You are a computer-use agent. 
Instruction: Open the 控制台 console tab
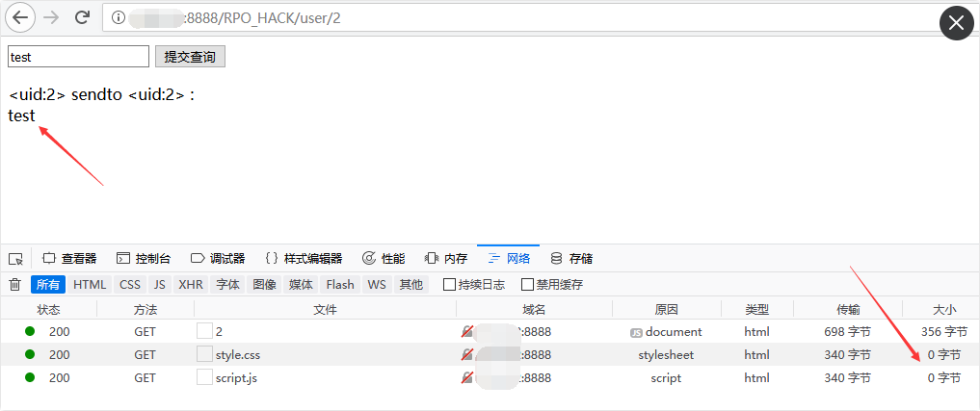click(144, 259)
